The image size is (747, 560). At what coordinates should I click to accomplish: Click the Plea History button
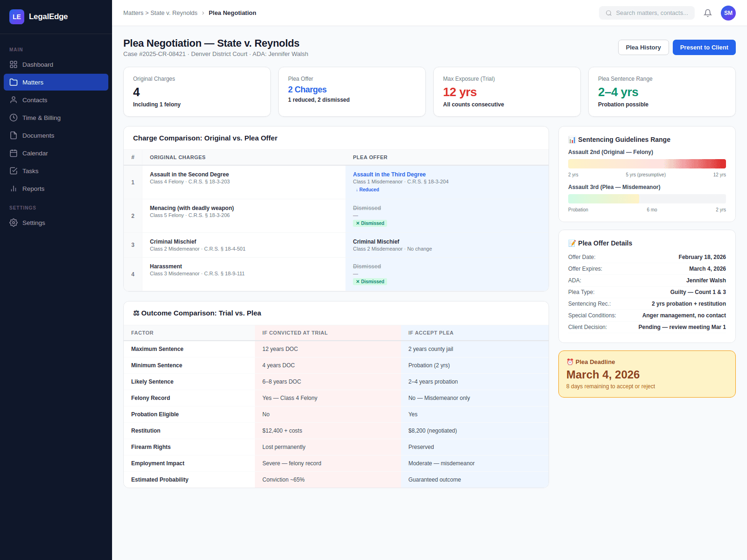click(643, 48)
